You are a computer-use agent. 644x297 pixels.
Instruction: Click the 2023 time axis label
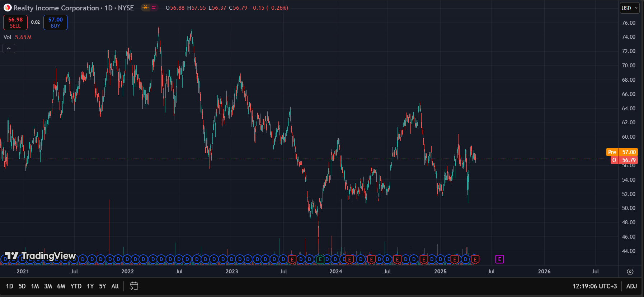(x=232, y=272)
